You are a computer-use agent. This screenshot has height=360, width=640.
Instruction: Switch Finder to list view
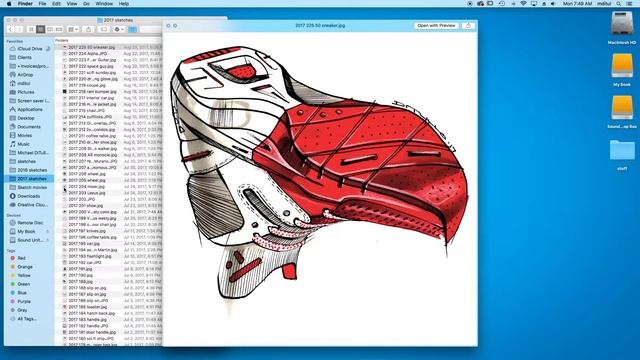pyautogui.click(x=40, y=29)
